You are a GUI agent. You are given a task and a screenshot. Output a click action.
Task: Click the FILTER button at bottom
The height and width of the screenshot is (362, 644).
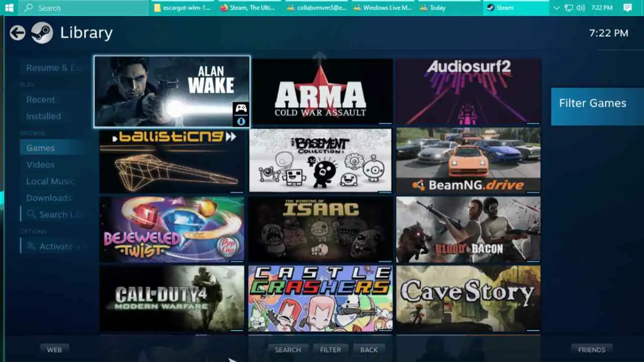[x=331, y=350]
